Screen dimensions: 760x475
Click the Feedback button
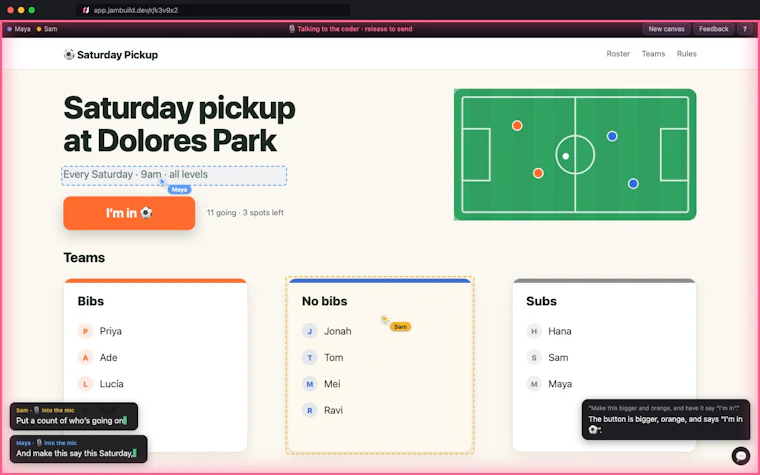(713, 29)
